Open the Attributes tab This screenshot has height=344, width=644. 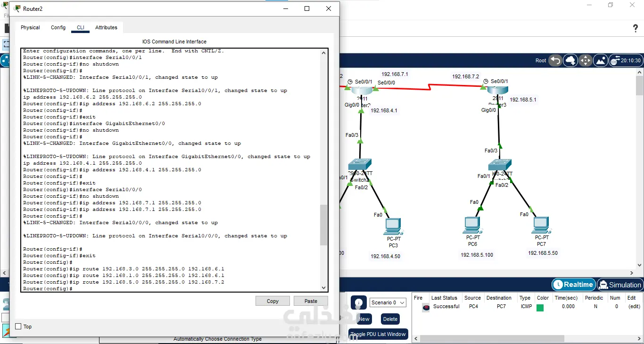coord(106,27)
